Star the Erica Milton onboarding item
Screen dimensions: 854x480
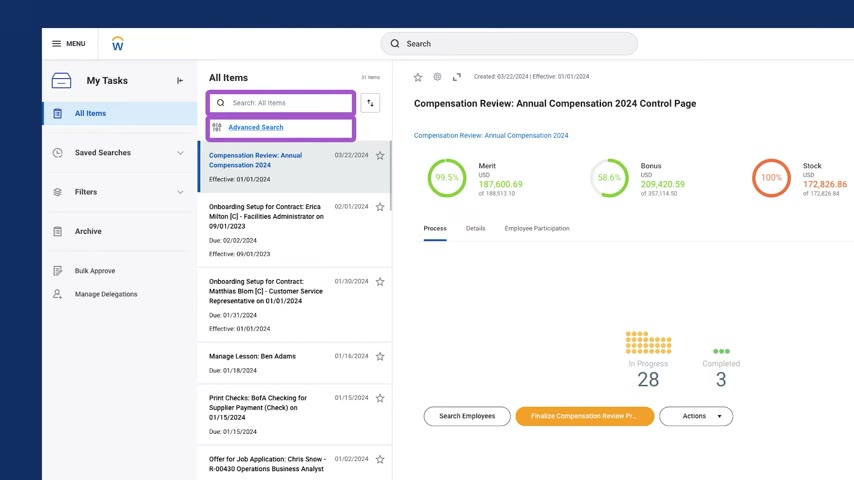pos(380,207)
